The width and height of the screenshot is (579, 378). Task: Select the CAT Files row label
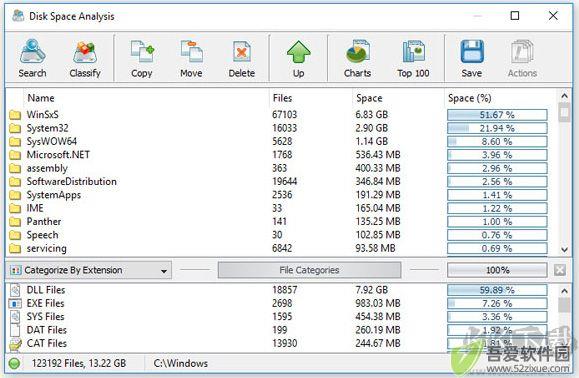[47, 343]
